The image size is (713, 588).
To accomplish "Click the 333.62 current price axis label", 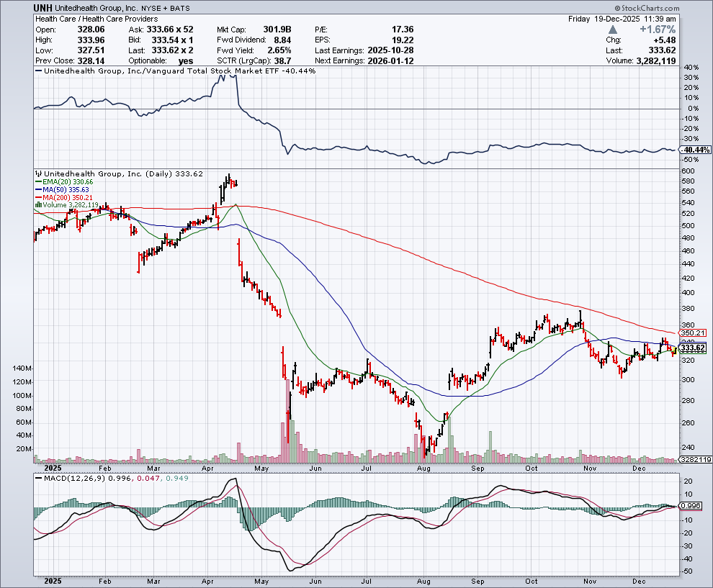I will click(x=692, y=348).
